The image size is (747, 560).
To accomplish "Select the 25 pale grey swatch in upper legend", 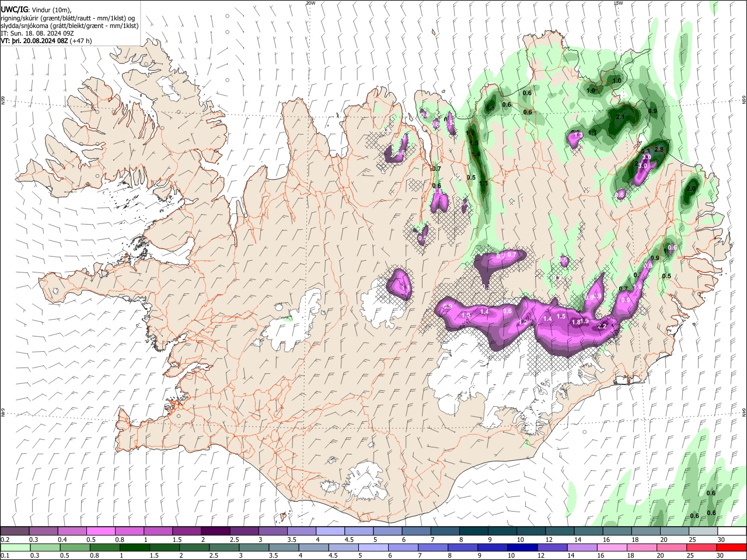I will point(703,531).
